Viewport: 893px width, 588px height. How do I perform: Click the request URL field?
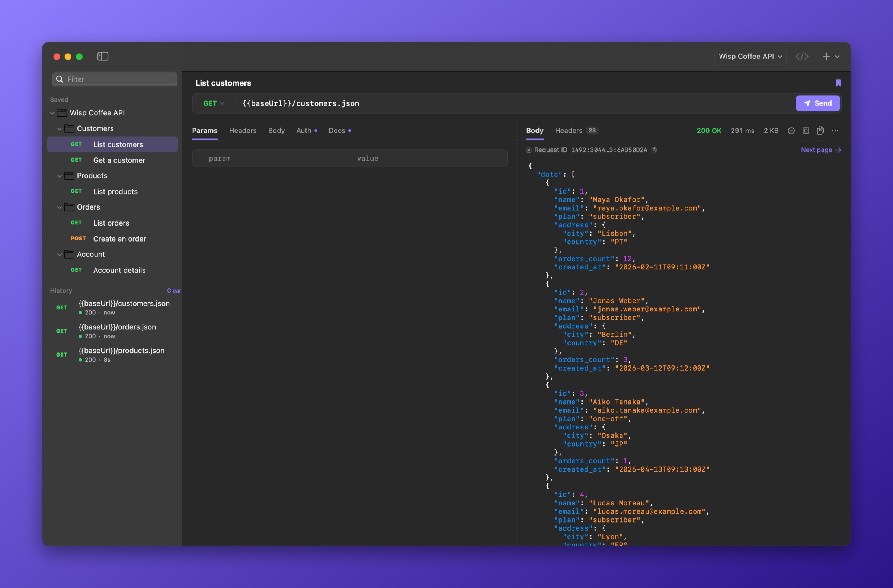pos(516,103)
